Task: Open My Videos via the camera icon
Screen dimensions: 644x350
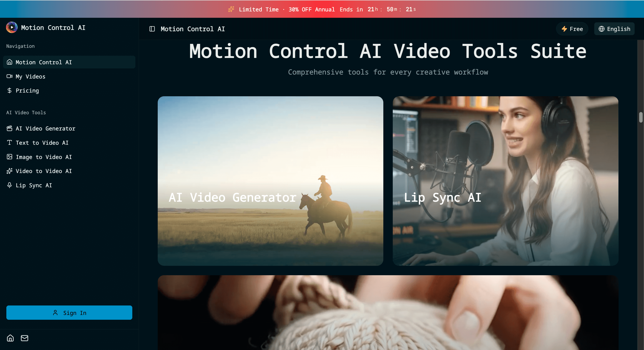Action: (9, 76)
